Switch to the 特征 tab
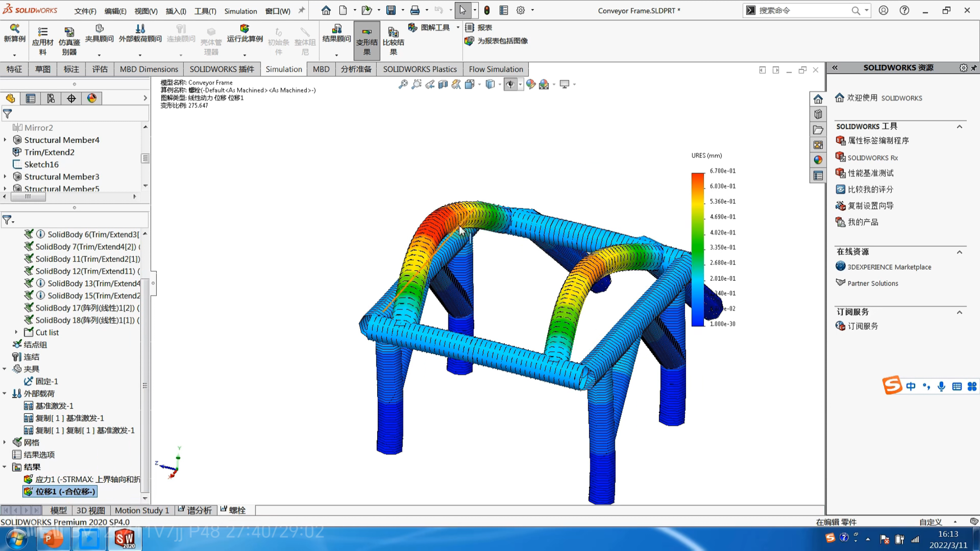The image size is (980, 551). coord(14,69)
